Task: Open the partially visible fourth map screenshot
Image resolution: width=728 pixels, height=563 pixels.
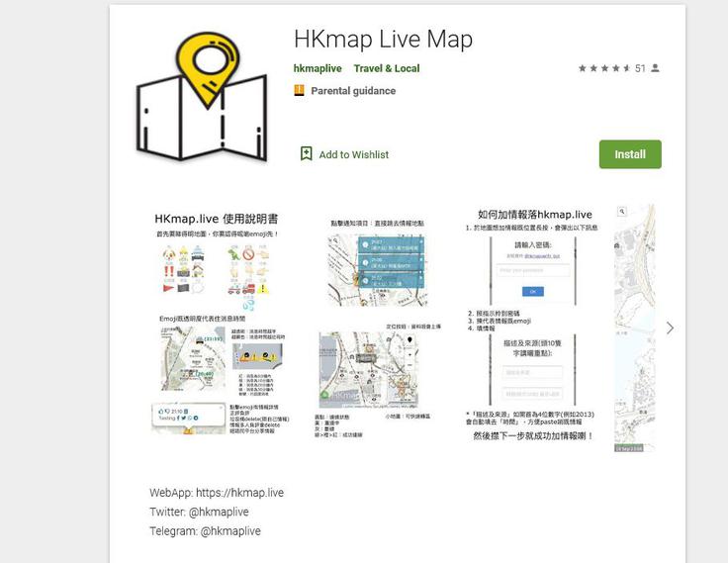Action: (x=635, y=328)
